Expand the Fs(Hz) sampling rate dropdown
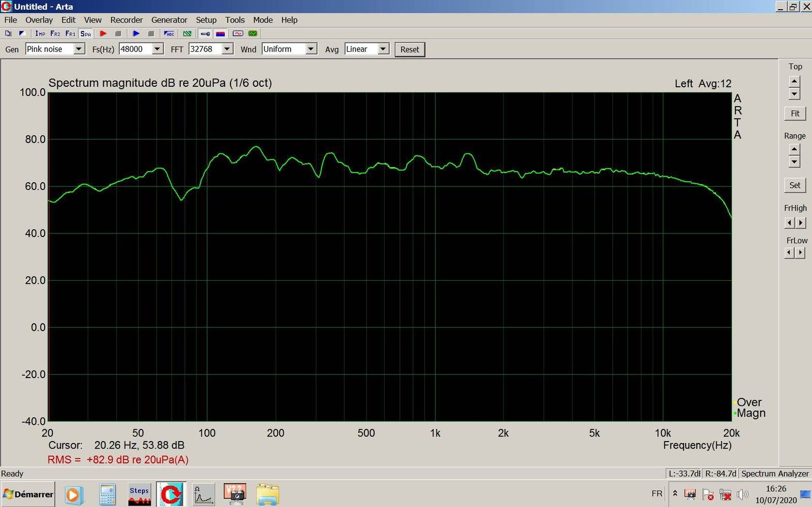Screen dimensions: 812x507 pos(157,49)
